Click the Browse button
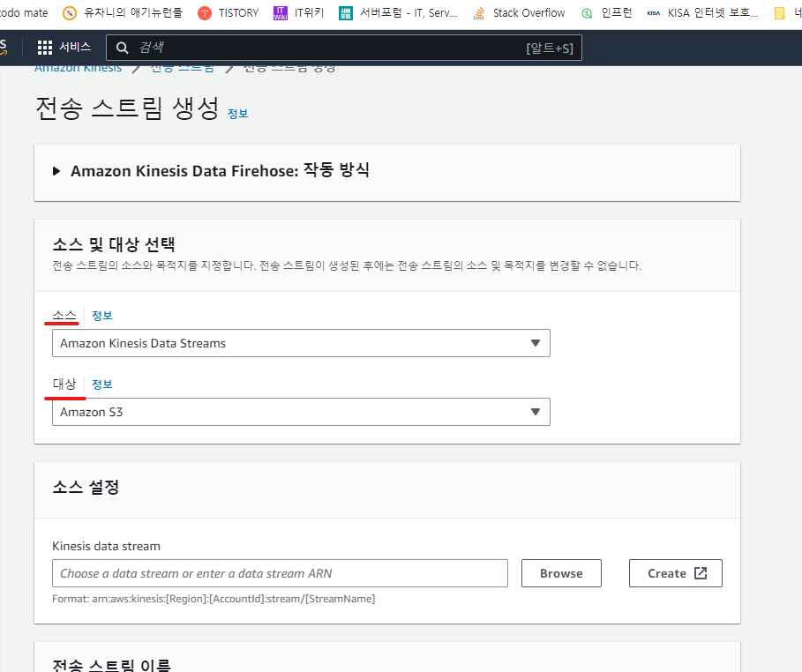802x672 pixels. click(x=561, y=573)
